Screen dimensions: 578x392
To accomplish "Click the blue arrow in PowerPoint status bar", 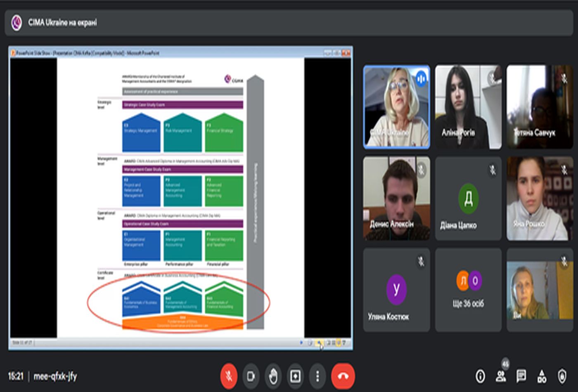I will coord(301,343).
